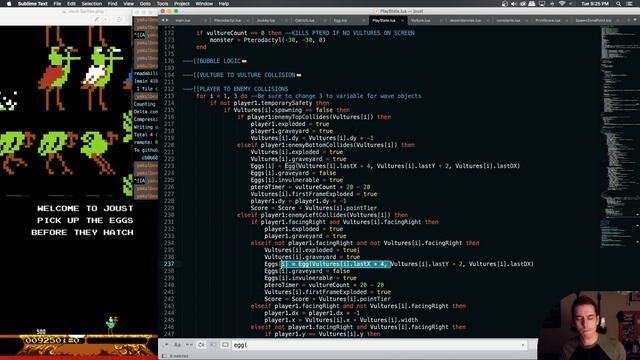Click the volume icon in menu bar

pos(514,4)
